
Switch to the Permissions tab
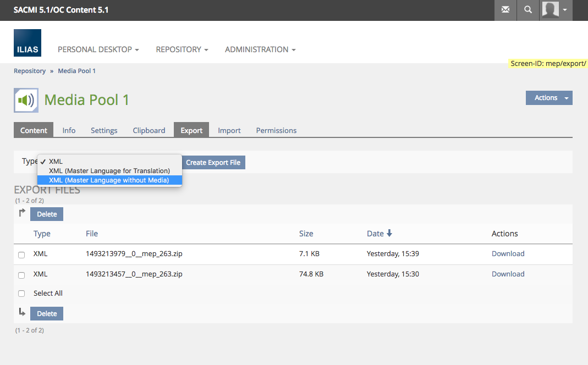[x=276, y=130]
